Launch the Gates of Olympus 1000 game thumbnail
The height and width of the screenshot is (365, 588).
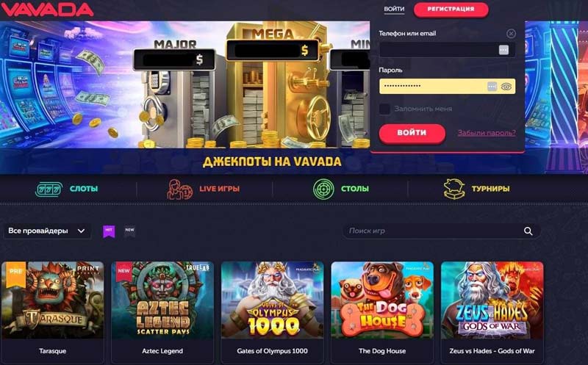pyautogui.click(x=272, y=300)
